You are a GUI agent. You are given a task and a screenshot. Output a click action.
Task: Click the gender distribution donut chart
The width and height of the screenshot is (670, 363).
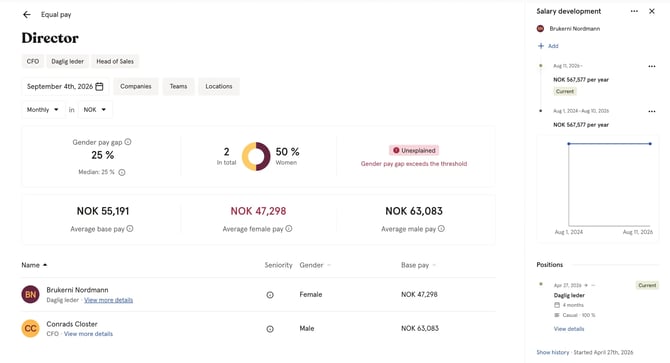[256, 156]
